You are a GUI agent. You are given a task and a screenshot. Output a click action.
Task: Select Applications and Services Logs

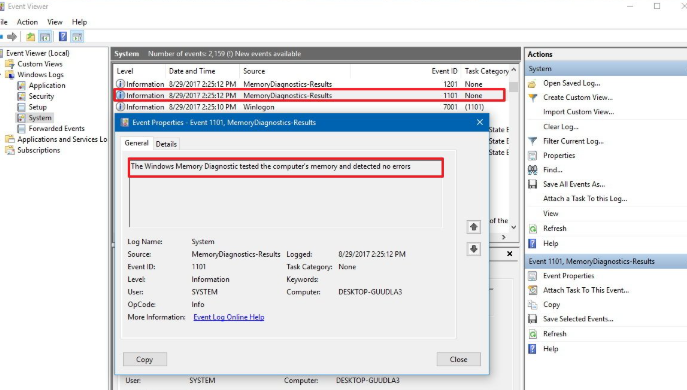click(62, 139)
